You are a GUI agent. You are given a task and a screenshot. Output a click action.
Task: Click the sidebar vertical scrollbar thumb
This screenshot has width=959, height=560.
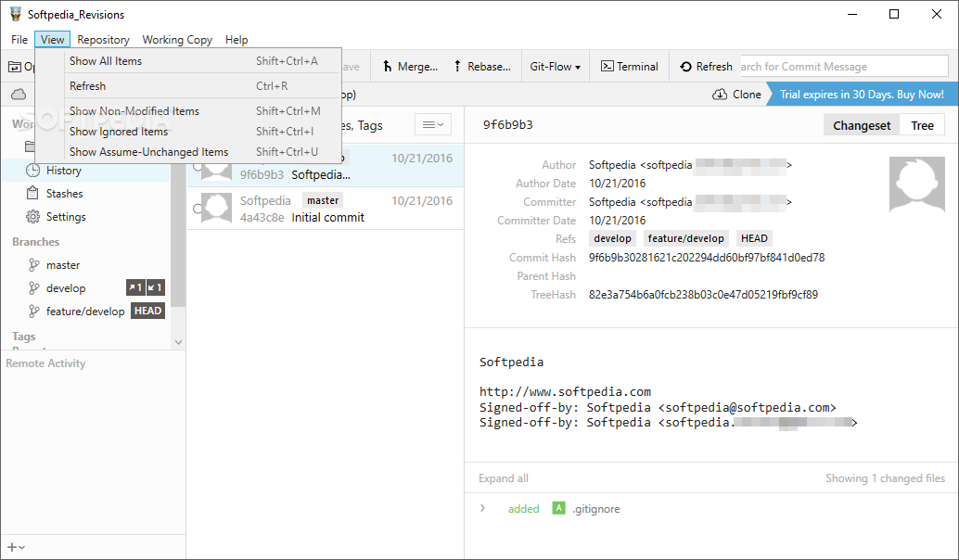pyautogui.click(x=178, y=235)
